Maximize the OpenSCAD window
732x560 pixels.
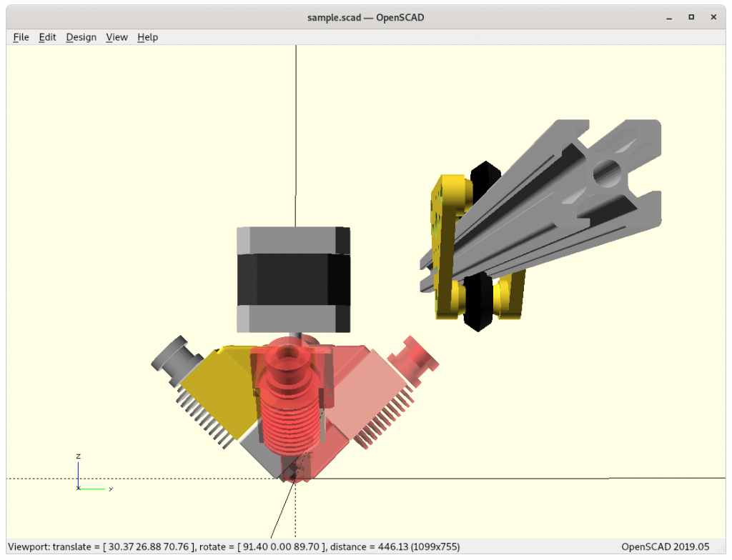(x=691, y=17)
